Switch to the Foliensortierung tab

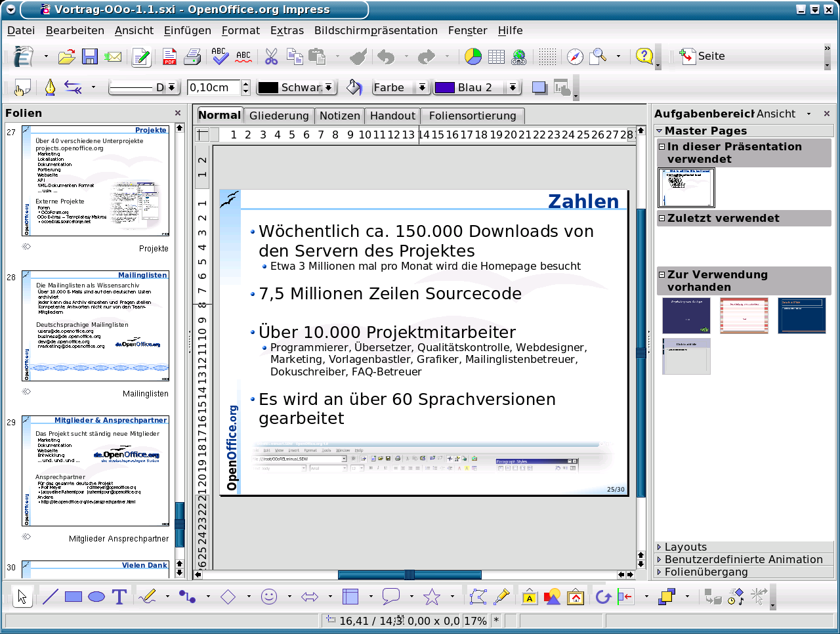pos(472,116)
